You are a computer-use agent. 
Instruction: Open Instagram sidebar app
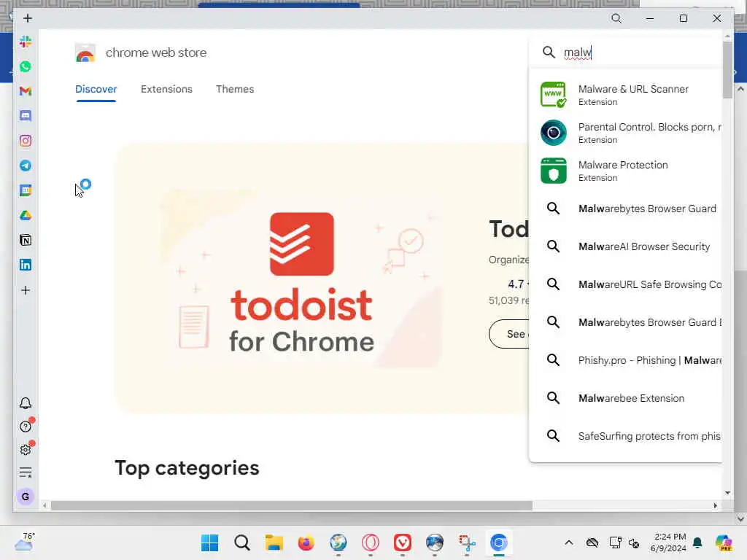pyautogui.click(x=26, y=141)
